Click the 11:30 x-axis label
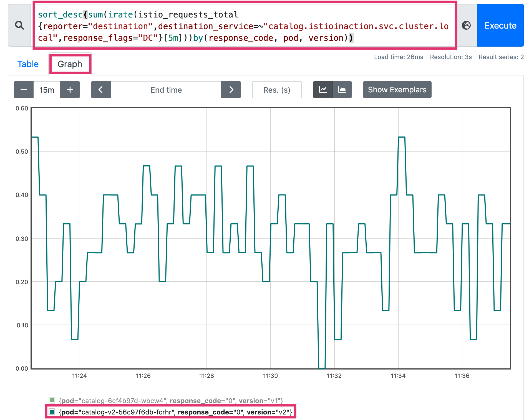The image size is (529, 420). pos(270,376)
